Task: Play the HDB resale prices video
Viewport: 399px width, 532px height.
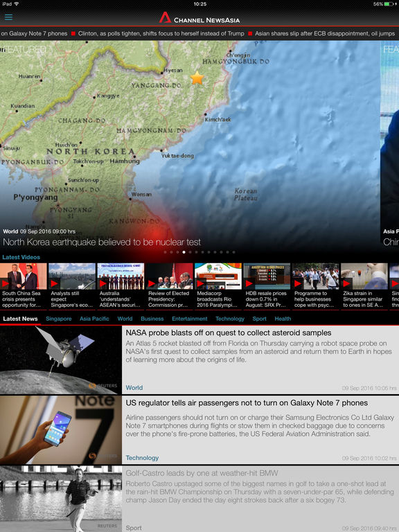Action: tap(267, 285)
